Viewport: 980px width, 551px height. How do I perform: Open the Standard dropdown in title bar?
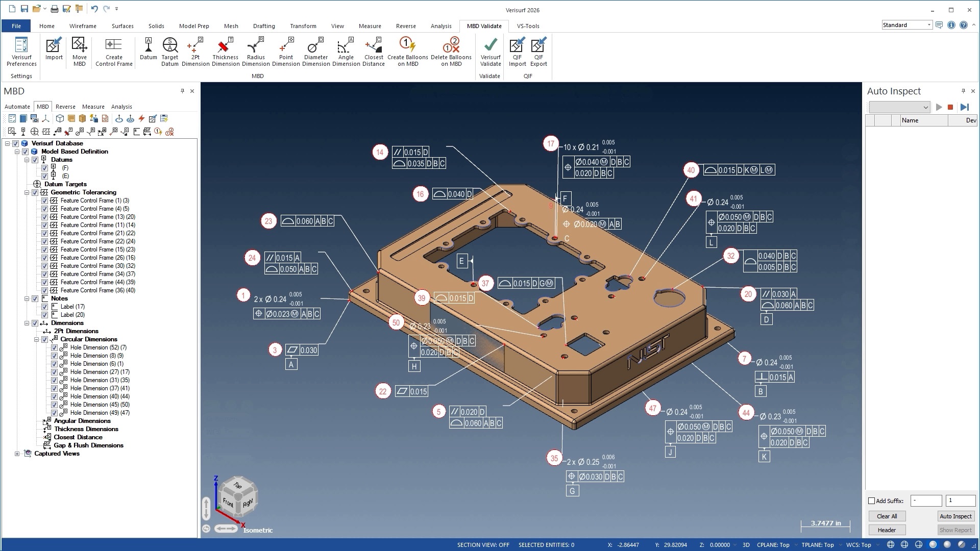pos(928,25)
